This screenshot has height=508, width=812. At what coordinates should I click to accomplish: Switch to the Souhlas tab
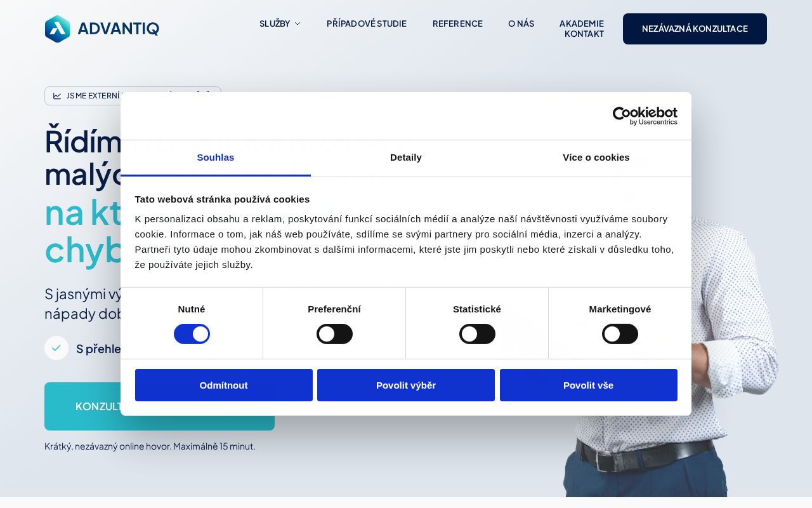pos(216,157)
